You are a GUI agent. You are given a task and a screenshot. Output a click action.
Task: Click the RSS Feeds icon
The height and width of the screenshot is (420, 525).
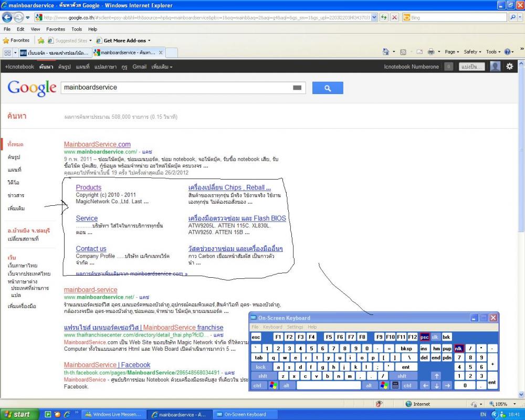point(403,52)
